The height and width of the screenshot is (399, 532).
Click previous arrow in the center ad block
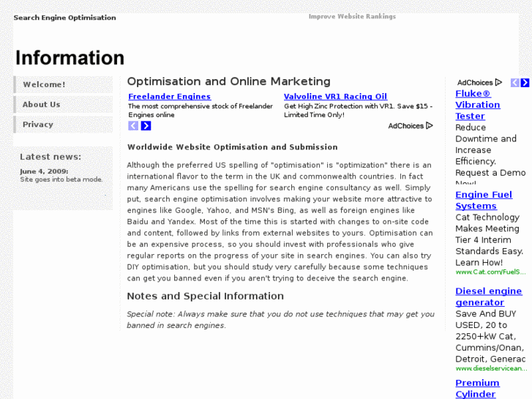(133, 126)
